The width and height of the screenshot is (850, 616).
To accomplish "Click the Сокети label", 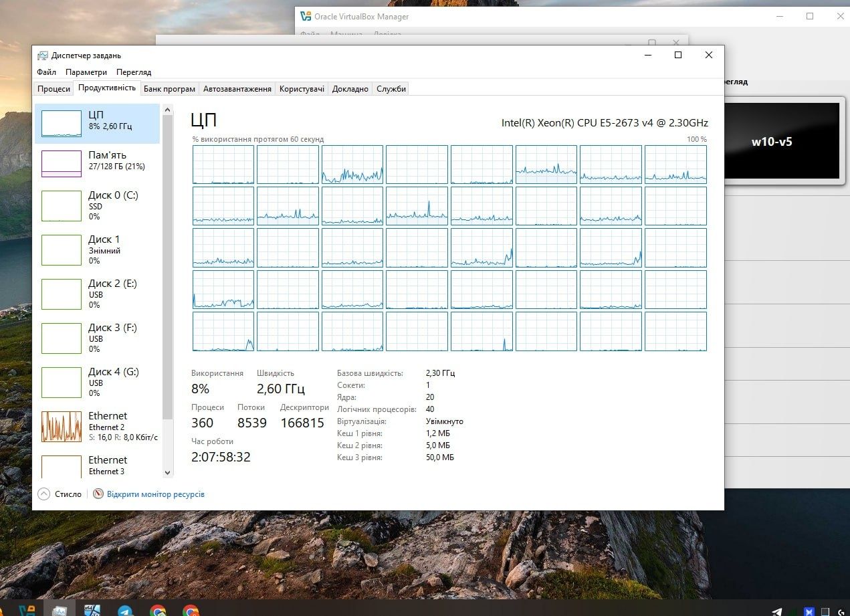I will coord(351,385).
